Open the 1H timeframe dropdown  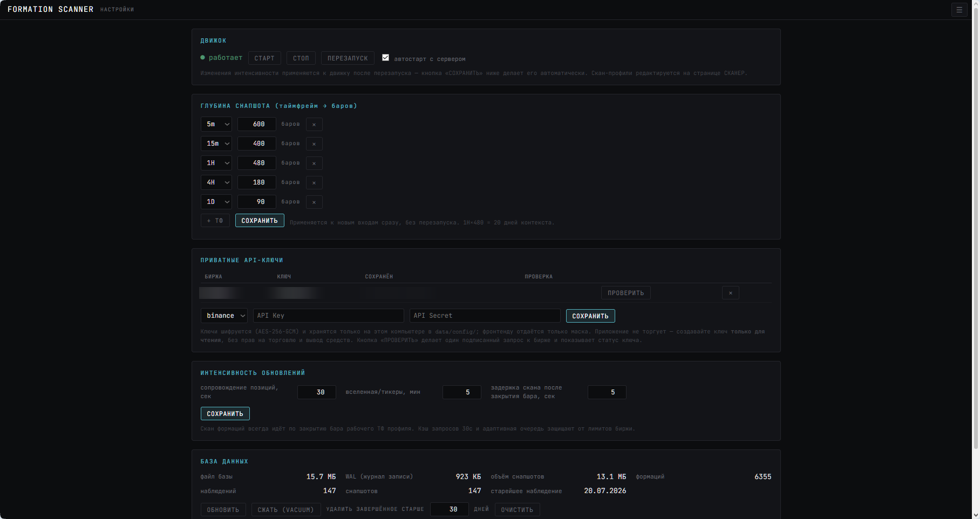216,163
